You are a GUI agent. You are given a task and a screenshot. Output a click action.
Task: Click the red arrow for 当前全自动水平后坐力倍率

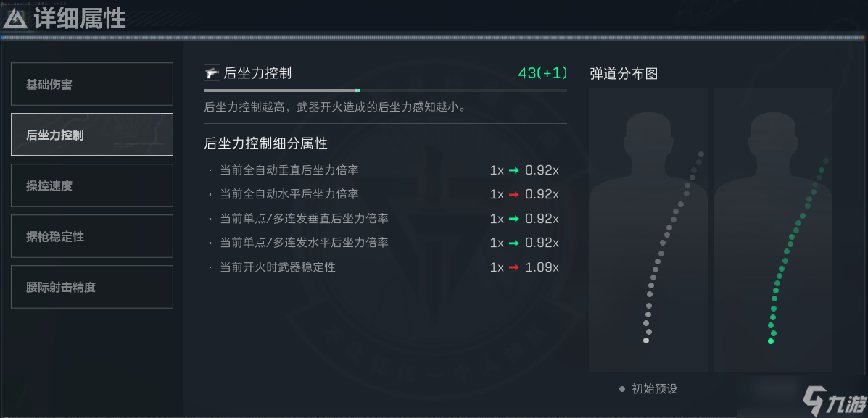click(513, 194)
